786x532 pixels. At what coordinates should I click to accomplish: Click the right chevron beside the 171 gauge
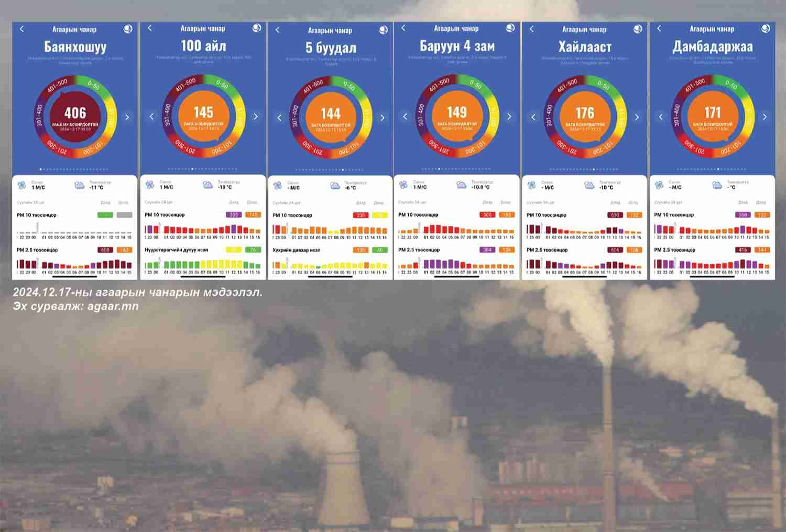765,116
